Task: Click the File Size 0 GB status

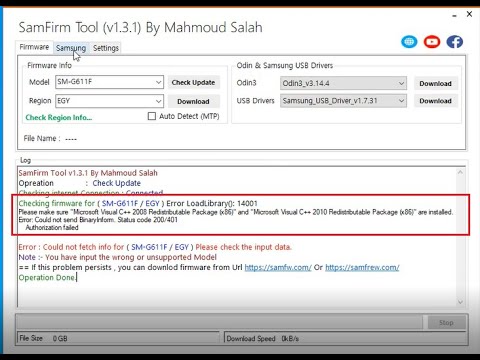Action: point(118,338)
